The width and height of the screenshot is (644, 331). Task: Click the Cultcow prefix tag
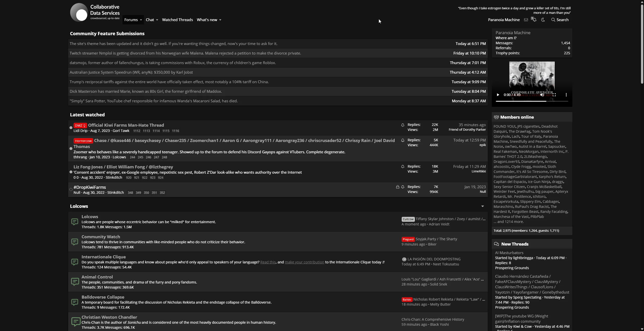(408, 219)
